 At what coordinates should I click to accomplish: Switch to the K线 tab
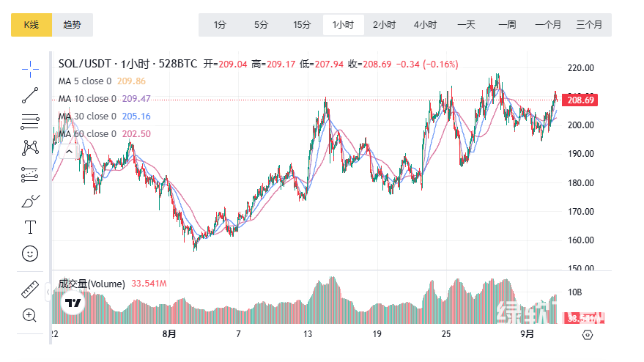(31, 25)
